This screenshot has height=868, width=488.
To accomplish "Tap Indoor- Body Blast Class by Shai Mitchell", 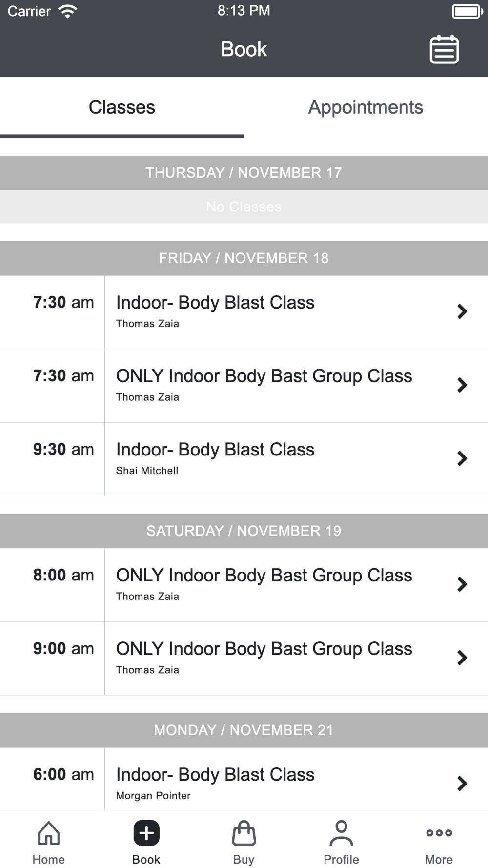I will coord(215,450).
